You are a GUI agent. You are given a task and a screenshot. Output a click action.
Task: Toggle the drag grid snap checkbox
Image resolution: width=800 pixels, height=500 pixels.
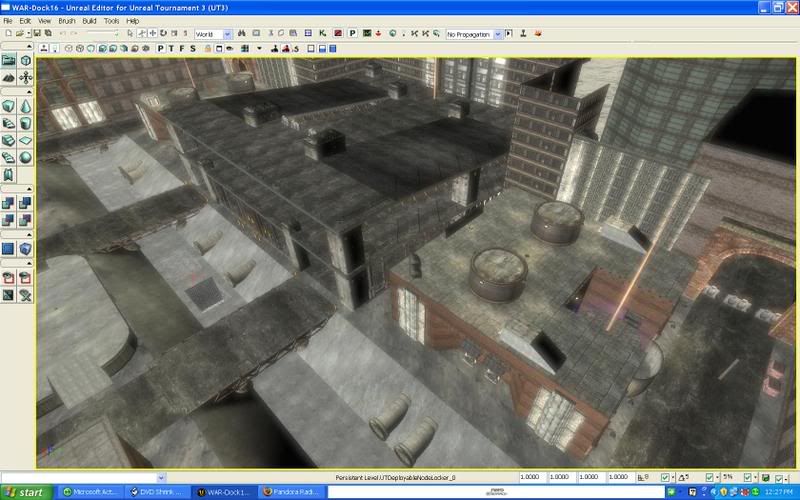point(665,478)
